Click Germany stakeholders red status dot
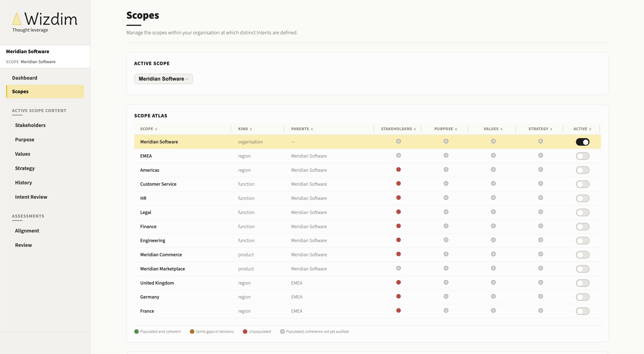The image size is (644, 354). (x=399, y=296)
